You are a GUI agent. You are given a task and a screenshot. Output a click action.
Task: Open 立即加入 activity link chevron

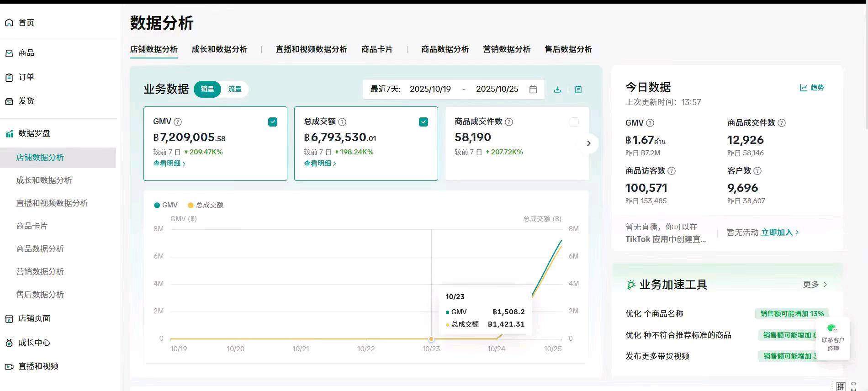pos(797,232)
